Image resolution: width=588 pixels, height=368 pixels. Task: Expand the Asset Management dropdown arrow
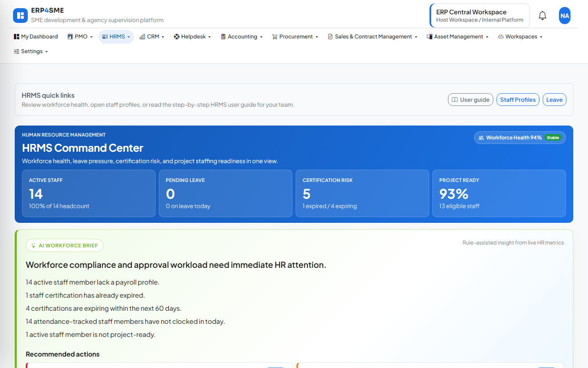(487, 37)
